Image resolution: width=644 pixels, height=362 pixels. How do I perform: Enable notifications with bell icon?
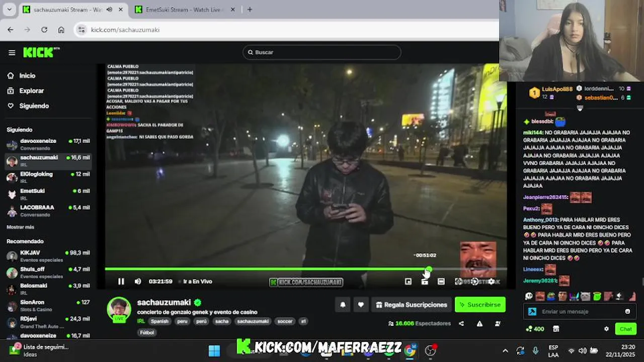(343, 305)
